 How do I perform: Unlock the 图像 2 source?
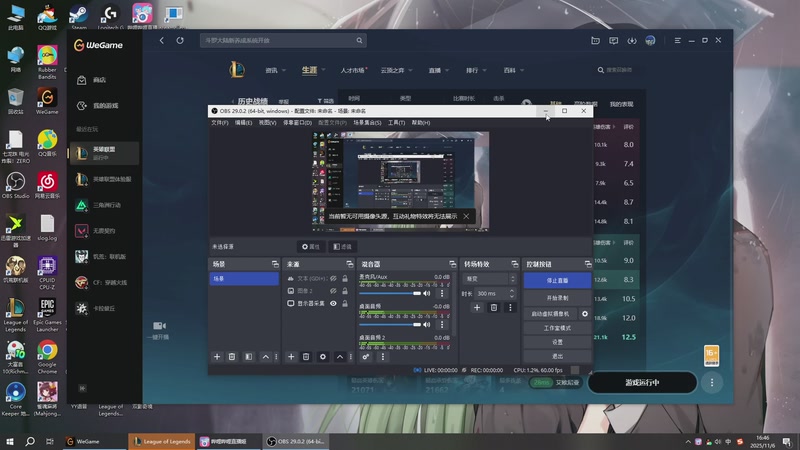pyautogui.click(x=345, y=291)
